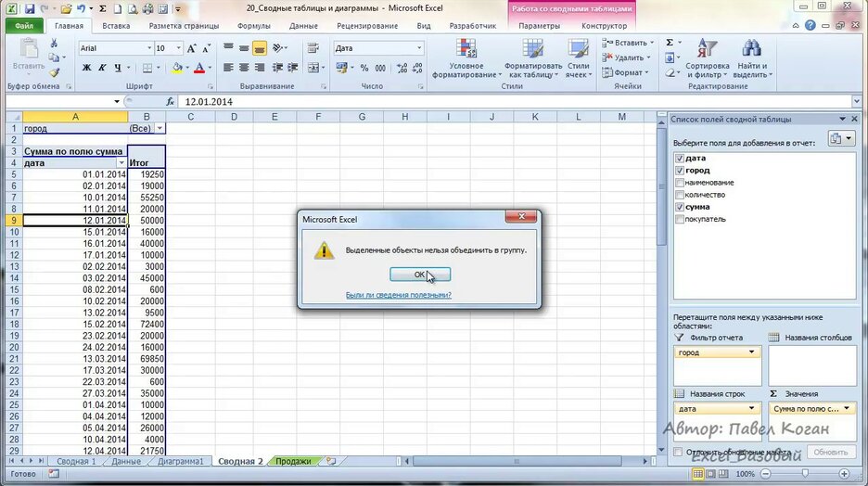The width and height of the screenshot is (868, 486).
Task: Open the Arial font name dropdown
Action: (x=149, y=48)
